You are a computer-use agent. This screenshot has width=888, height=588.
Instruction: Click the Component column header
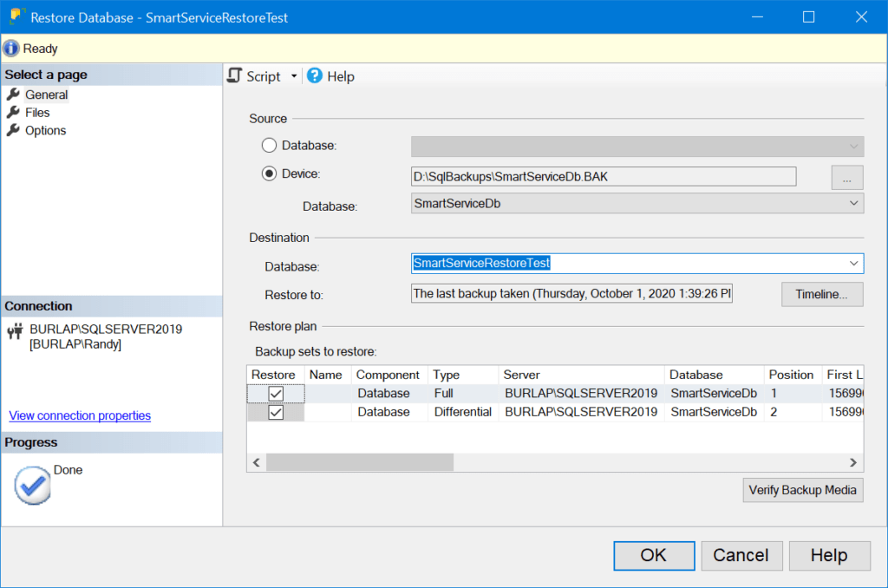[x=388, y=375]
